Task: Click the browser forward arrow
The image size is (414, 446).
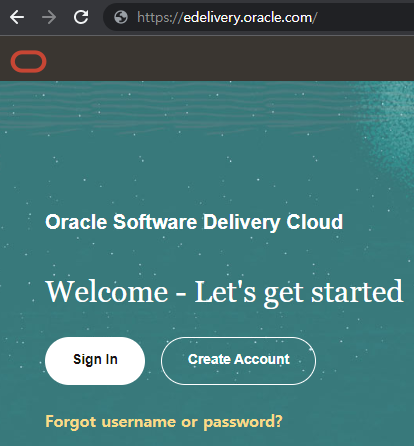Action: click(x=49, y=17)
